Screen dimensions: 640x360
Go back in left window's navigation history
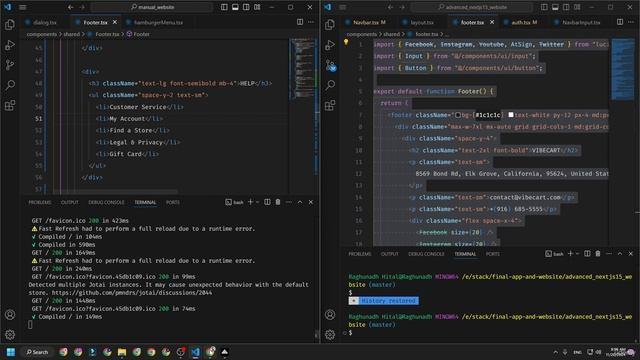(x=71, y=7)
